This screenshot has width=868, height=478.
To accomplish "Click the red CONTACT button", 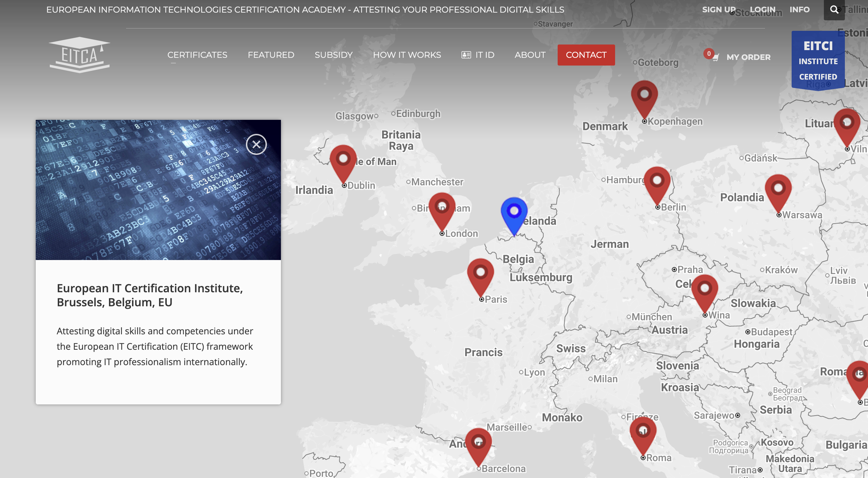I will (x=586, y=55).
